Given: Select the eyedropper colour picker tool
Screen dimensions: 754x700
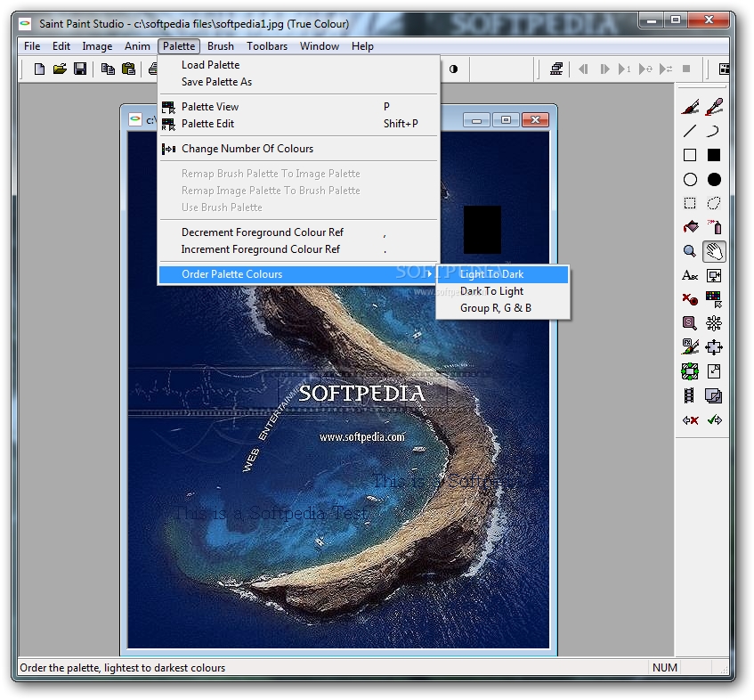Looking at the screenshot, I should click(x=714, y=107).
